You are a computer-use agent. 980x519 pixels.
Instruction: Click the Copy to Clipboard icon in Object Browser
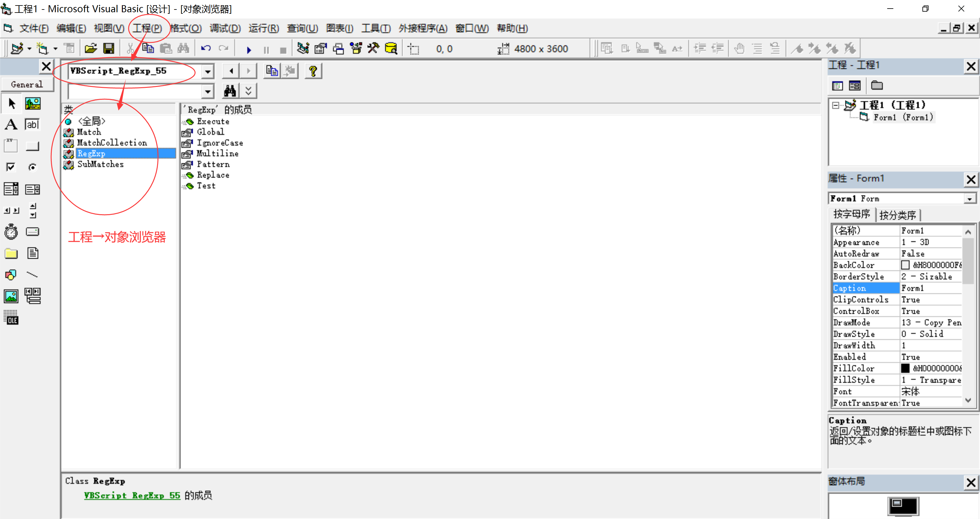pos(272,71)
